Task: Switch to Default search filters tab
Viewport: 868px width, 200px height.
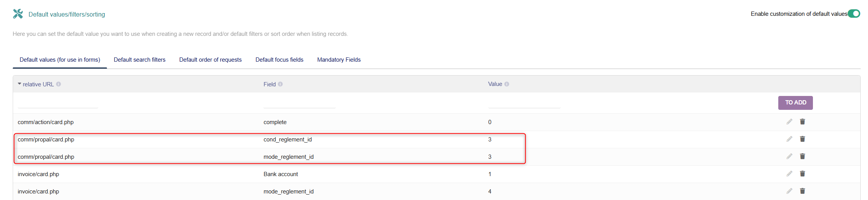Action: (139, 60)
